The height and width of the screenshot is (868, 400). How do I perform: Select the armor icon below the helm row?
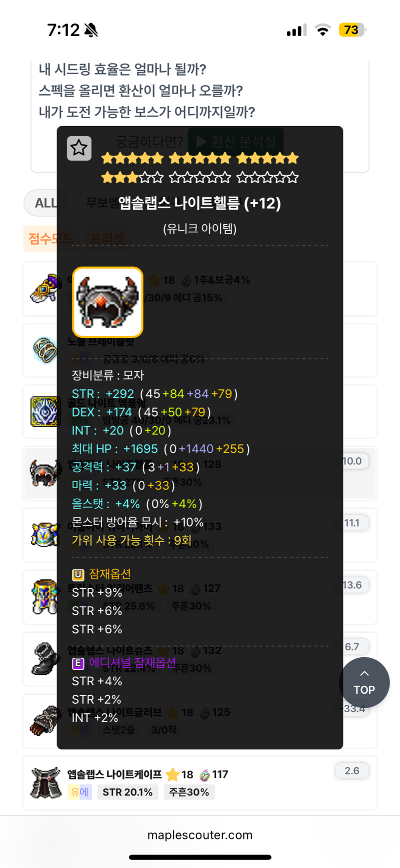(45, 535)
